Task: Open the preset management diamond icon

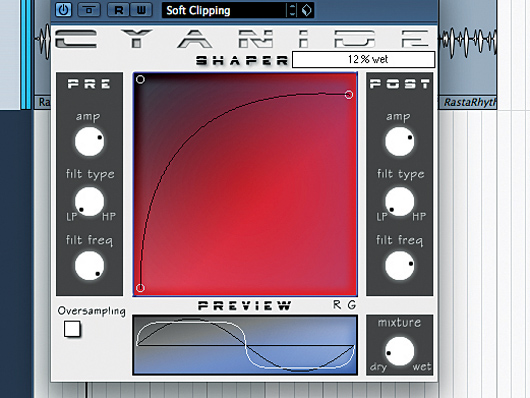Action: pos(306,10)
